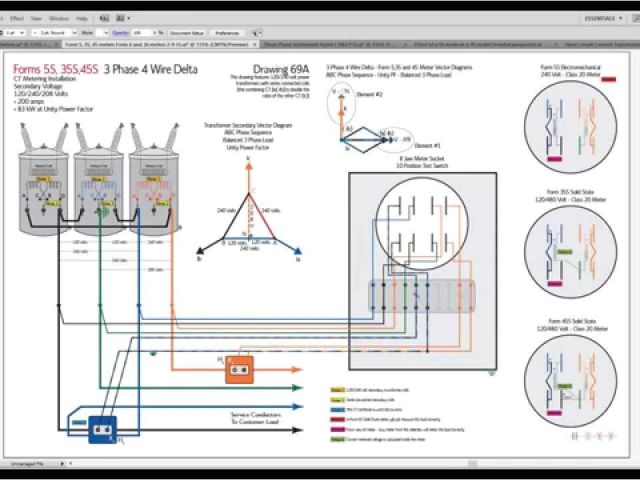
Task: Click the Arrange Documents icon
Action: tap(121, 19)
